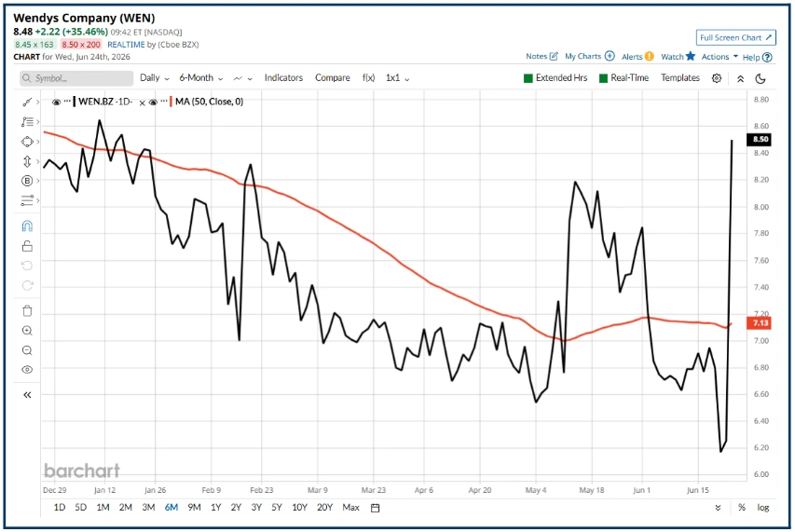Image resolution: width=795 pixels, height=532 pixels.
Task: Hide the MA (50) indicator via eye icon
Action: pos(153,102)
